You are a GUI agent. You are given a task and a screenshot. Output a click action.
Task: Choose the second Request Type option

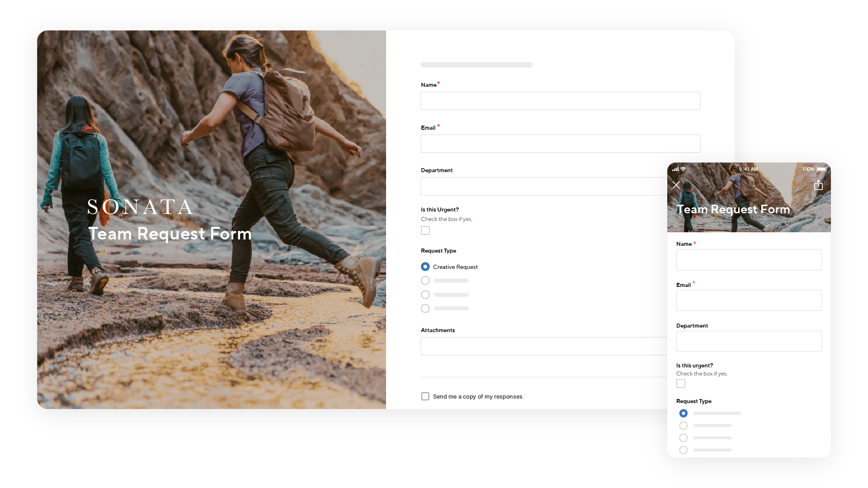click(425, 280)
